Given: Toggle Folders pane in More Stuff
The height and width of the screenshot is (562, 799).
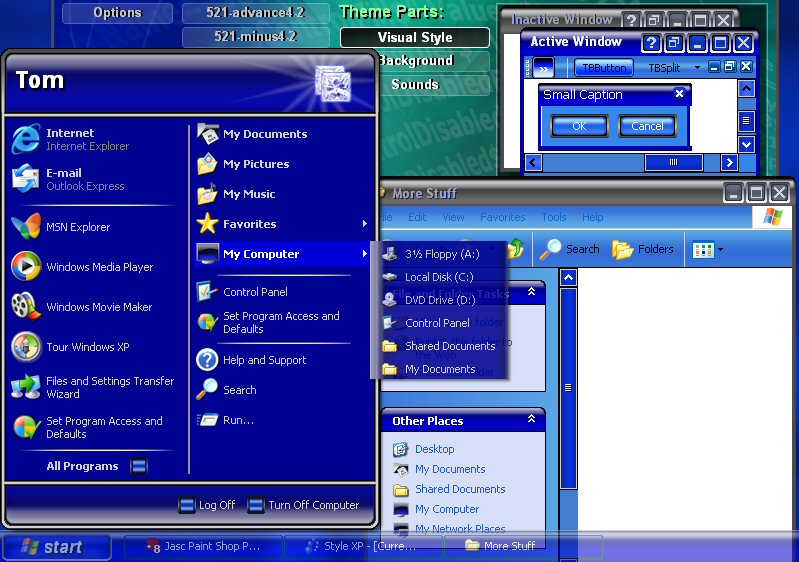Looking at the screenshot, I should (643, 249).
